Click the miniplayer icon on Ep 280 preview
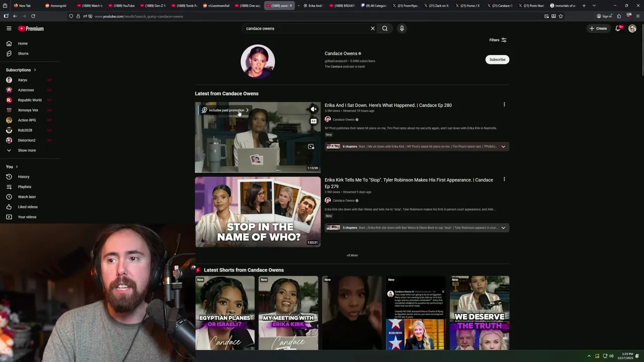This screenshot has height=362, width=644. coord(311,147)
